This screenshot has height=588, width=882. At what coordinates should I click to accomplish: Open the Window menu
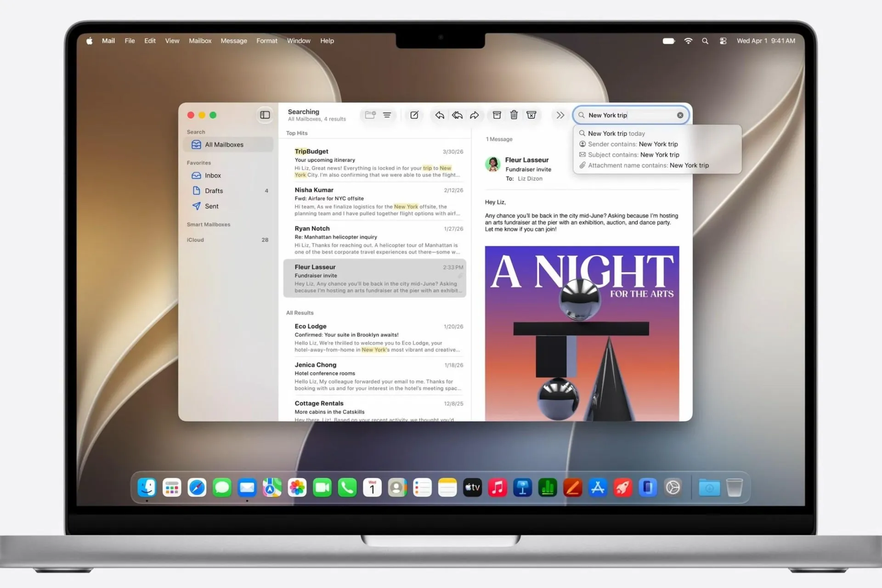click(299, 41)
